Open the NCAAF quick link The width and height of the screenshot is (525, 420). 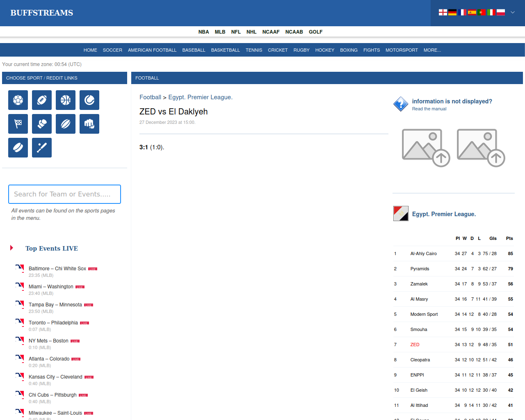click(271, 32)
